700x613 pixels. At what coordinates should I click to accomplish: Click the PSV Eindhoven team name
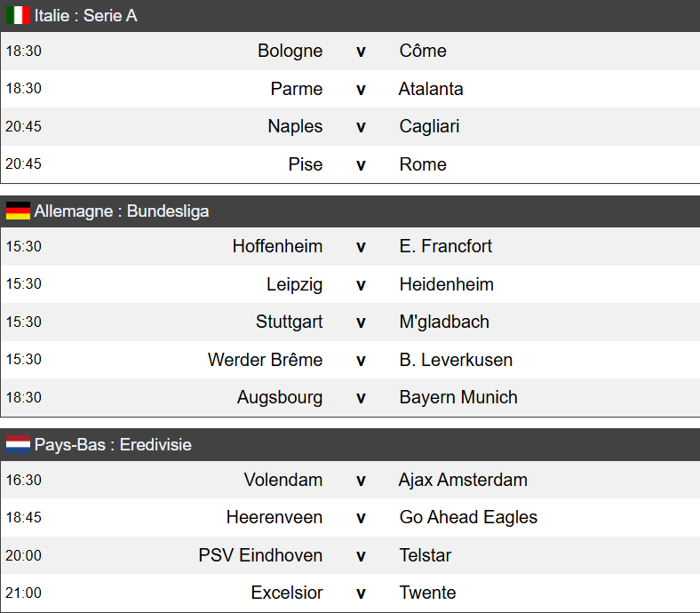[260, 555]
